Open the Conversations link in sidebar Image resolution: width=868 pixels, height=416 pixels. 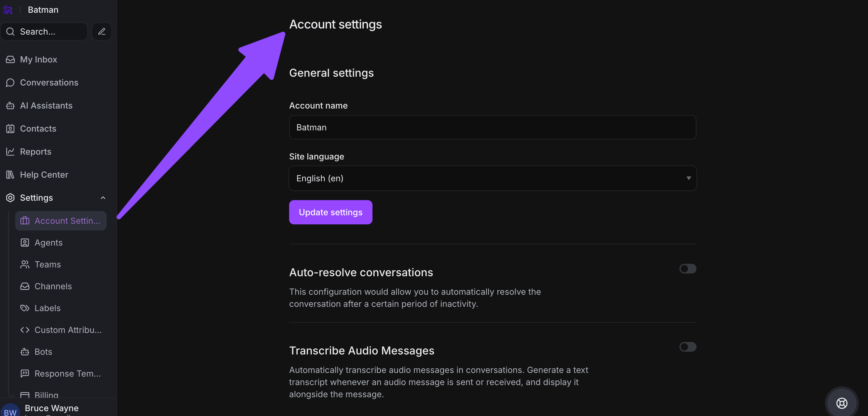[x=49, y=82]
